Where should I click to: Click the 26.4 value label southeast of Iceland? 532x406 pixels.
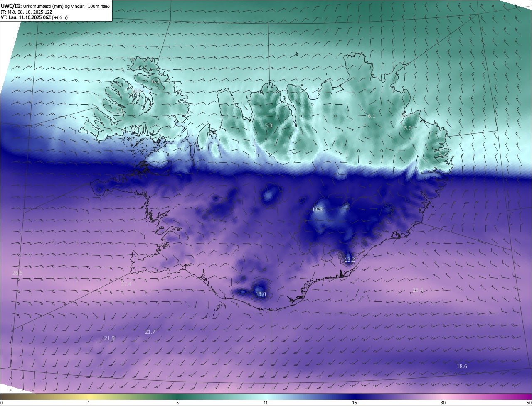click(x=418, y=290)
